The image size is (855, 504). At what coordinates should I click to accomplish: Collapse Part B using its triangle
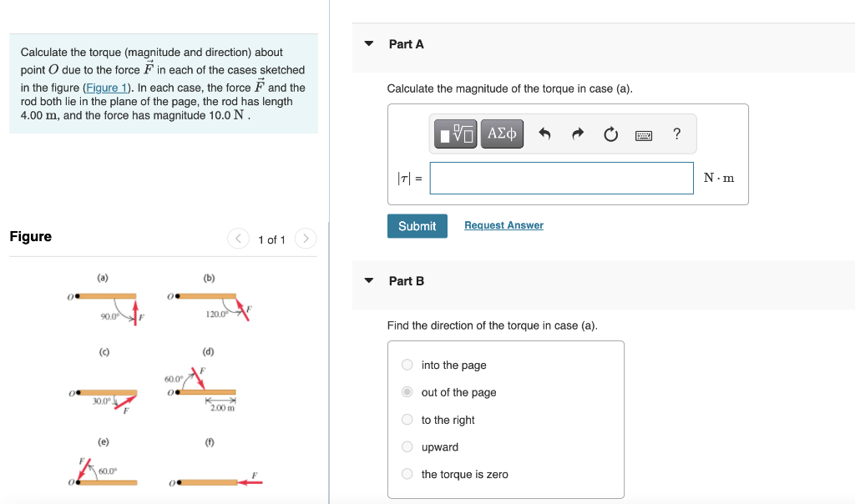pos(368,281)
